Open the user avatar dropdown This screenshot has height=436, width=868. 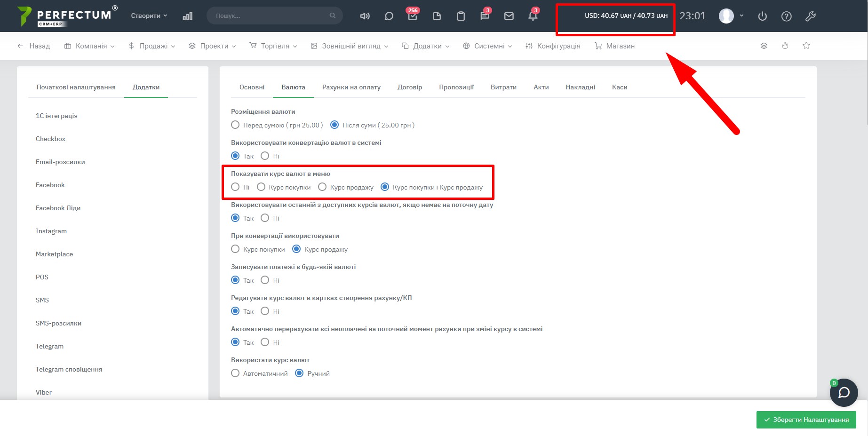tap(731, 16)
